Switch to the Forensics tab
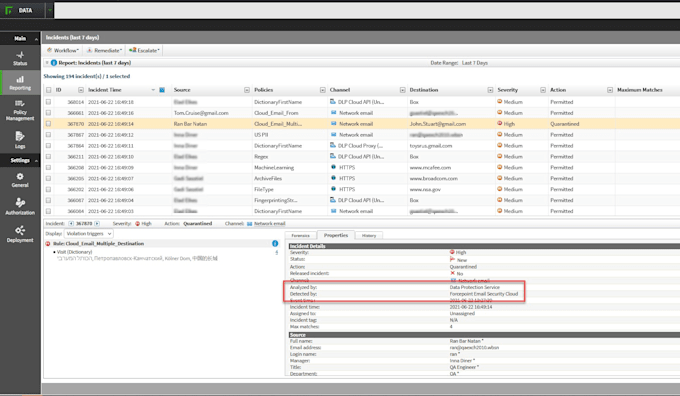Image resolution: width=680 pixels, height=396 pixels. coord(301,236)
